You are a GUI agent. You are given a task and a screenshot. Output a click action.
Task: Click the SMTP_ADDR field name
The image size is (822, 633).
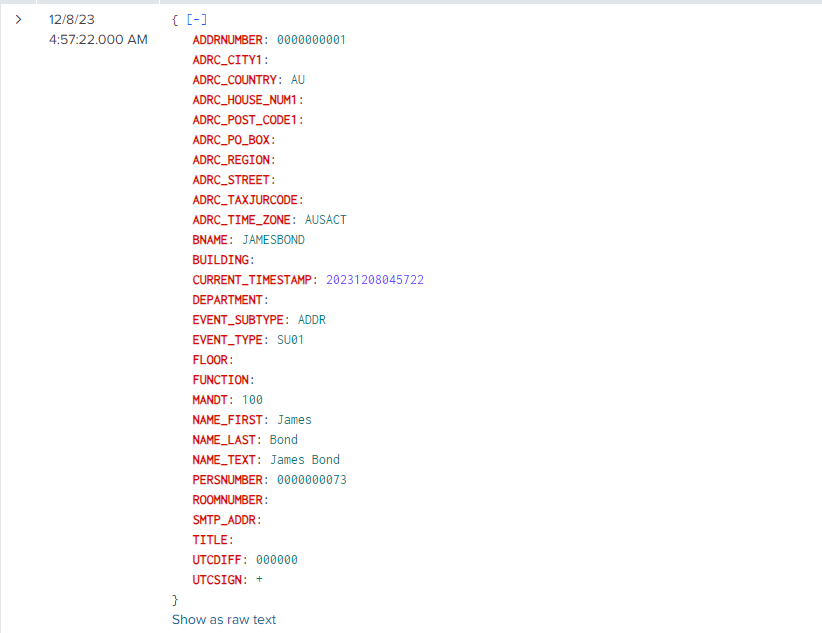click(x=227, y=520)
